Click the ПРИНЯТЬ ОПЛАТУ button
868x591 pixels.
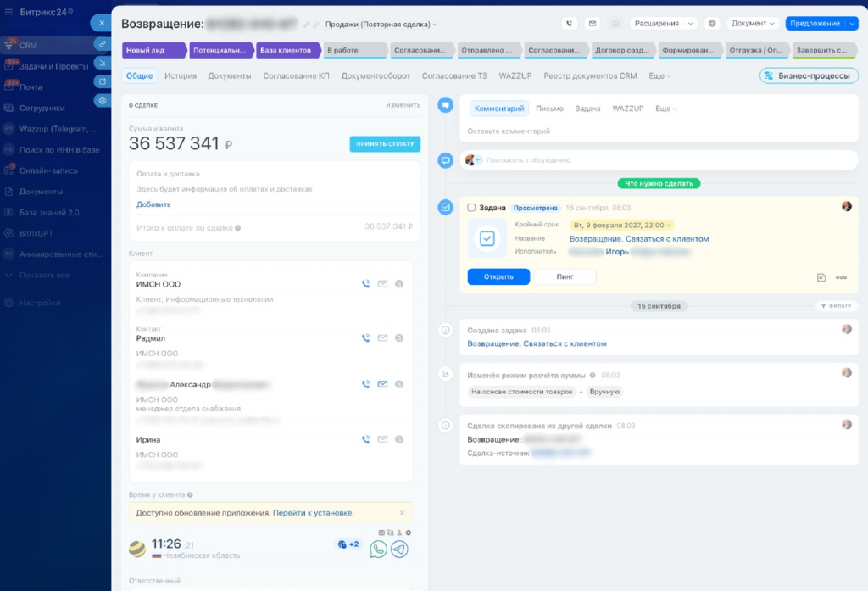click(385, 144)
